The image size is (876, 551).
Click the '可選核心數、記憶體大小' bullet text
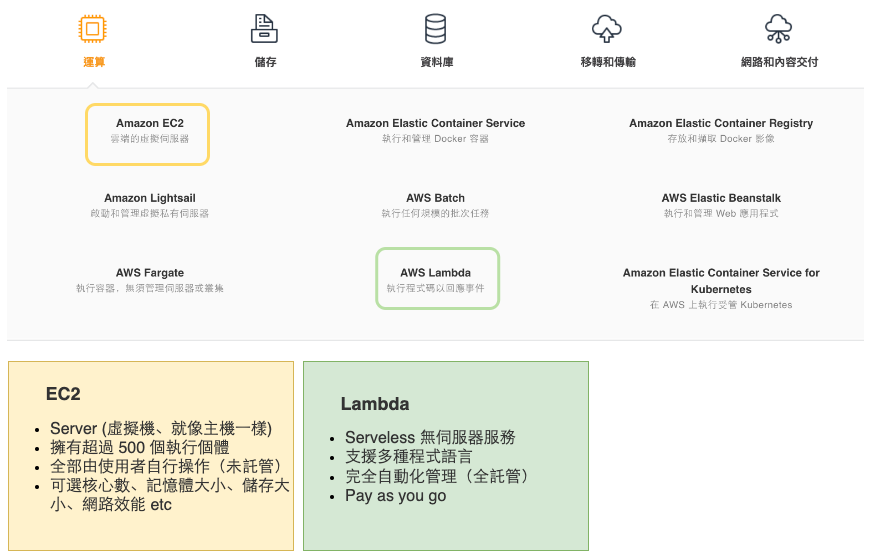point(138,486)
